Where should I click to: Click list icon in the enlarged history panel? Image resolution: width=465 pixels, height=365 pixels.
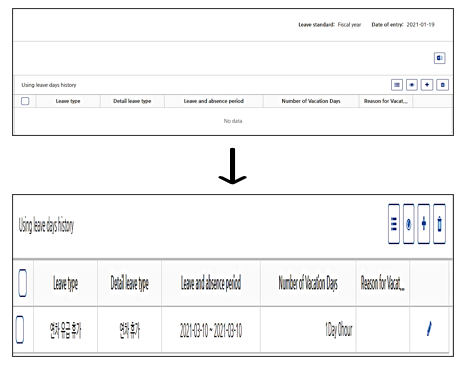point(394,224)
